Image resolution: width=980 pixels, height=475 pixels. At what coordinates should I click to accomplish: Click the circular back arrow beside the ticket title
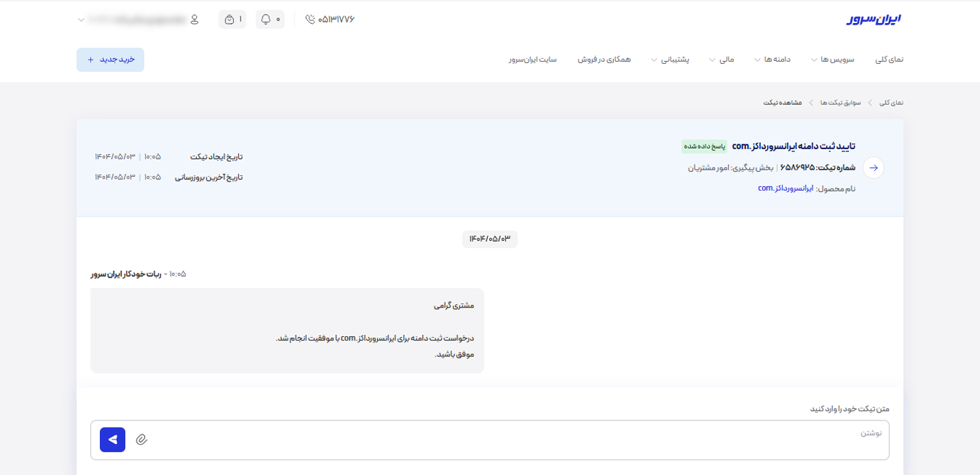pos(872,167)
